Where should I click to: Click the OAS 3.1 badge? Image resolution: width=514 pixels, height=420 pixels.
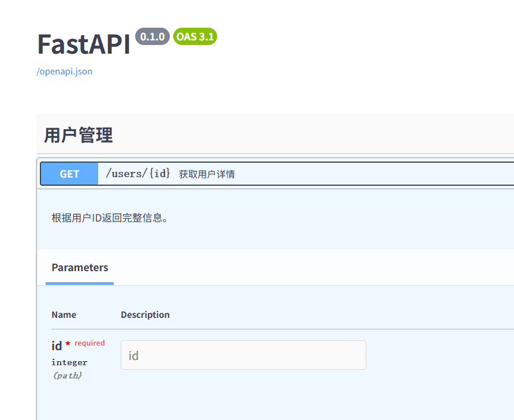[x=195, y=36]
